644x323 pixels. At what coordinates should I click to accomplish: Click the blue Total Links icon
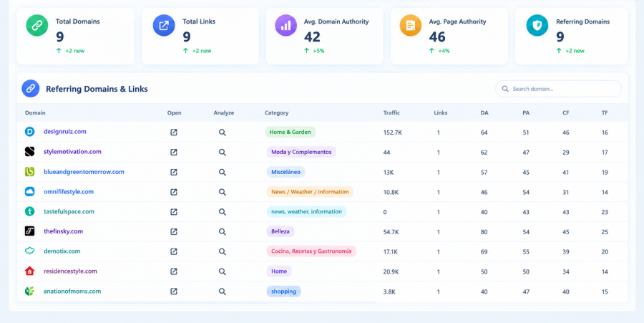[164, 26]
